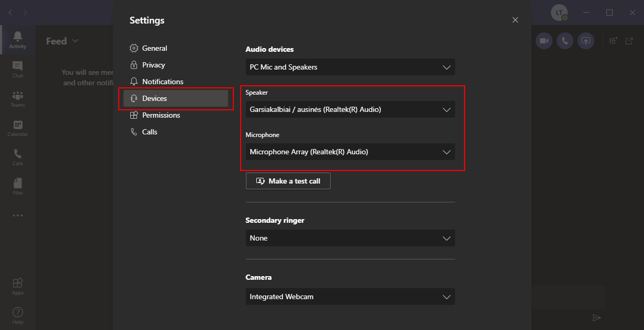Image resolution: width=644 pixels, height=330 pixels.
Task: Go to Teams in the sidebar
Action: [x=17, y=98]
